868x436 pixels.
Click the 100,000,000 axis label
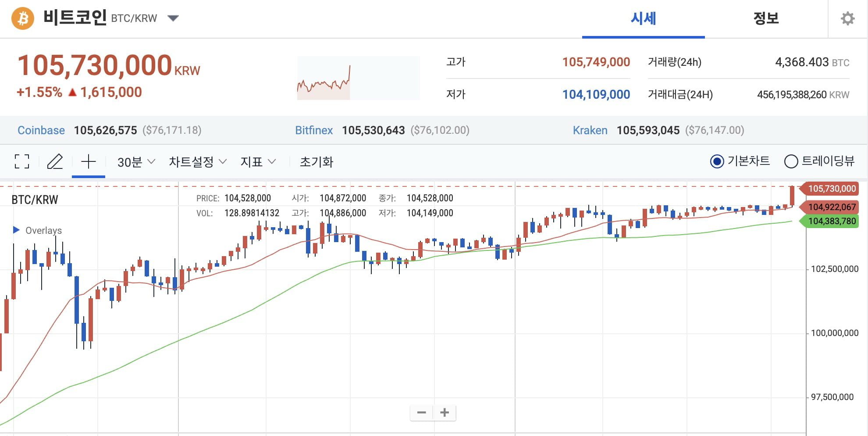pyautogui.click(x=835, y=333)
